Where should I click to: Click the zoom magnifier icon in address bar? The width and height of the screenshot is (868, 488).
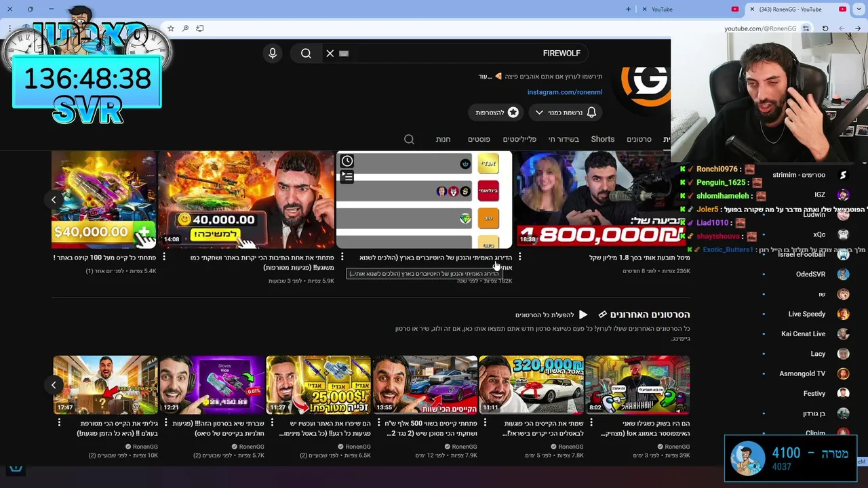coord(185,28)
